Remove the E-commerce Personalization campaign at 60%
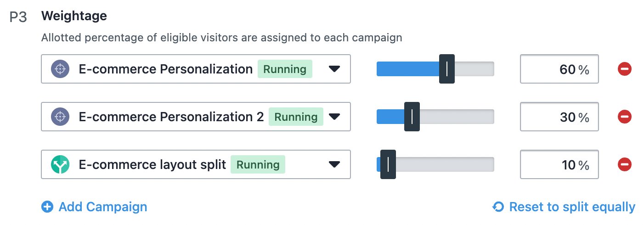This screenshot has width=644, height=225. 624,69
